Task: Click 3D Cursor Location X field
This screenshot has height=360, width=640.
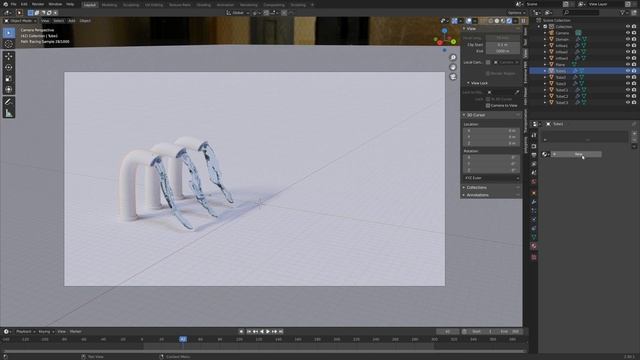Action: click(x=491, y=131)
